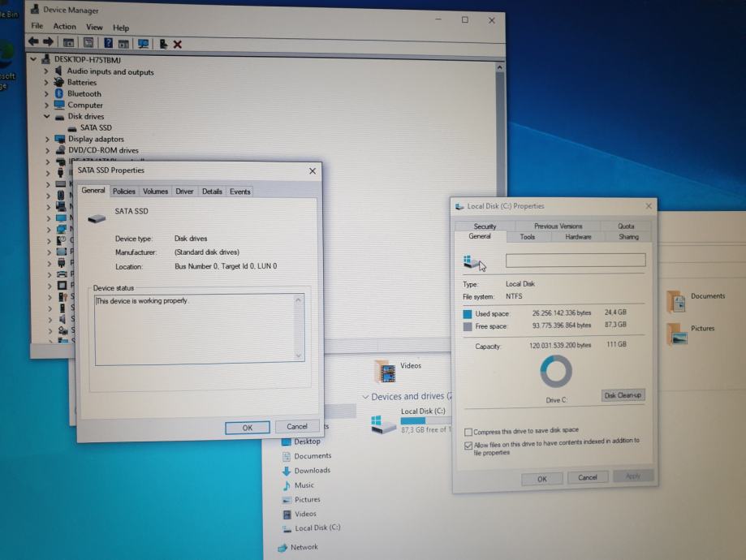Screen dimensions: 746x560
Task: Select the SATA SSD device under Disk drives
Action: click(95, 127)
